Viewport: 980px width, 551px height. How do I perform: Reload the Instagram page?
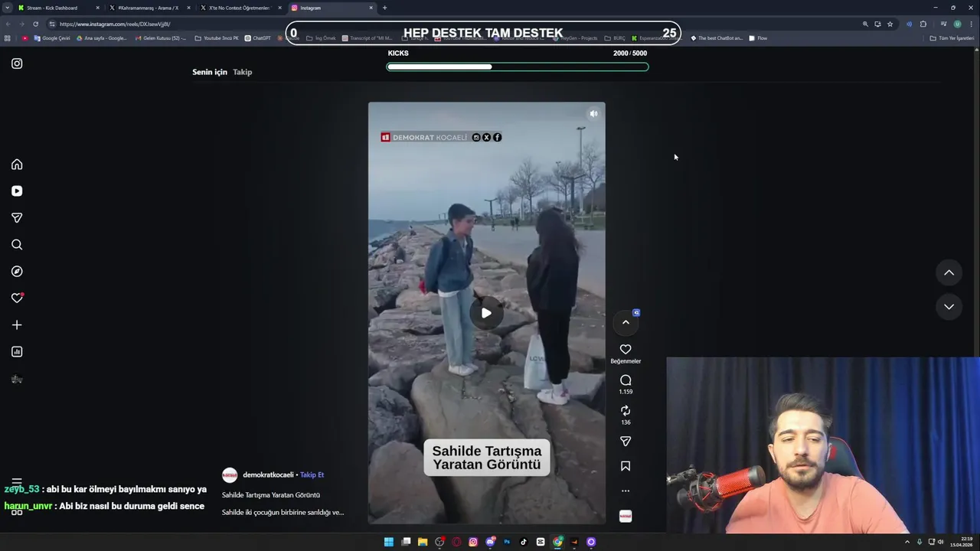coord(35,24)
